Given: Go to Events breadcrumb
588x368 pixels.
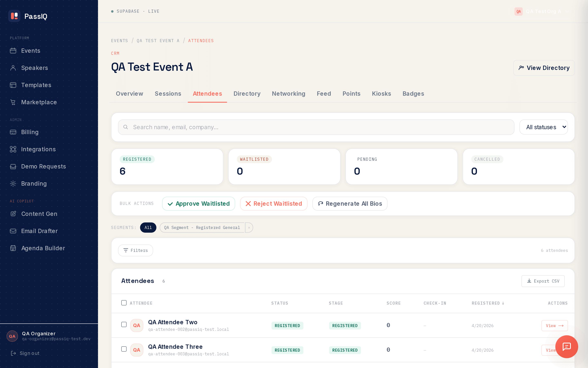Looking at the screenshot, I should click(119, 41).
